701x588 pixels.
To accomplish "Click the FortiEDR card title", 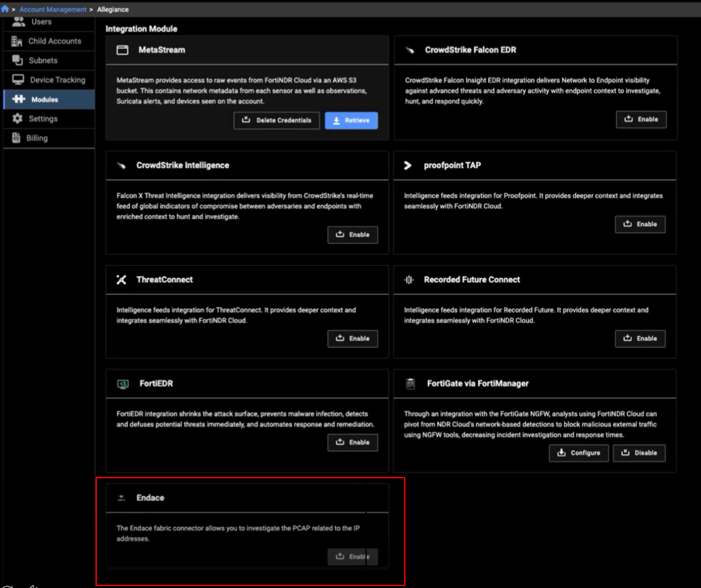I will pos(156,383).
